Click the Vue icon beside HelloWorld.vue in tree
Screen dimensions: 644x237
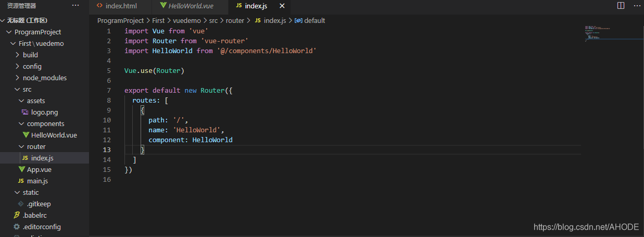[25, 135]
